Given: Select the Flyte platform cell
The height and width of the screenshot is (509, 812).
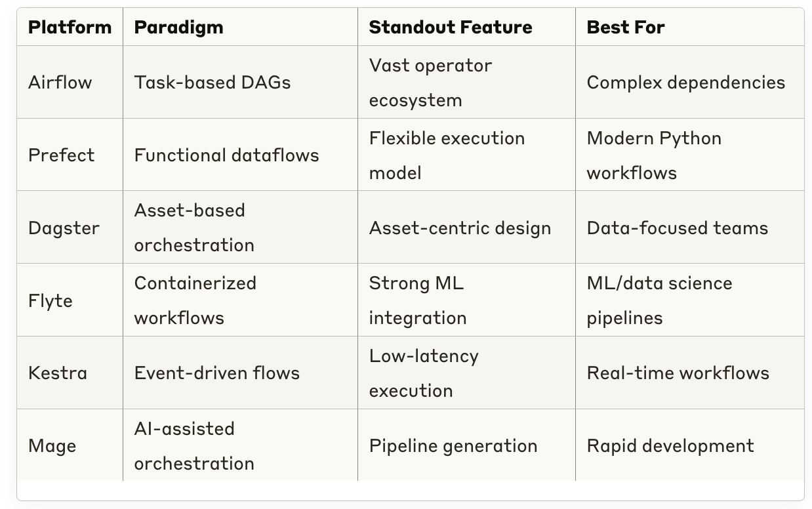Looking at the screenshot, I should pyautogui.click(x=50, y=301).
